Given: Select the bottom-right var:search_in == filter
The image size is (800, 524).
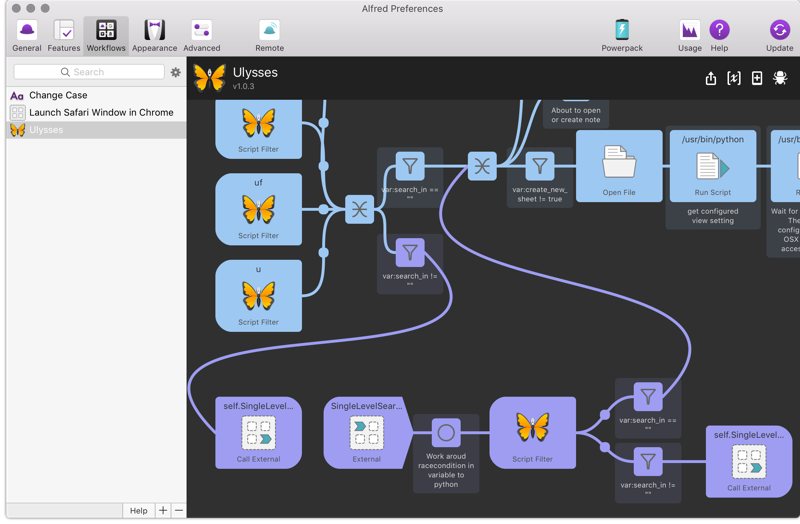Looking at the screenshot, I should pos(647,396).
